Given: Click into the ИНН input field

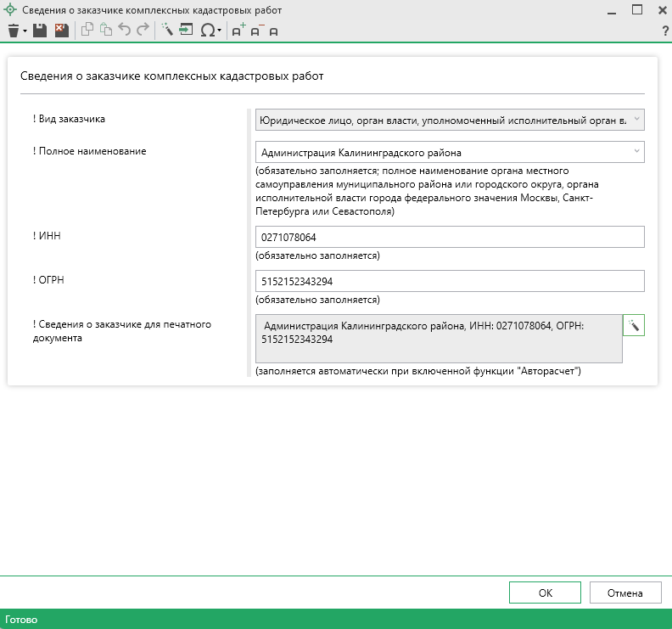Looking at the screenshot, I should tap(450, 238).
